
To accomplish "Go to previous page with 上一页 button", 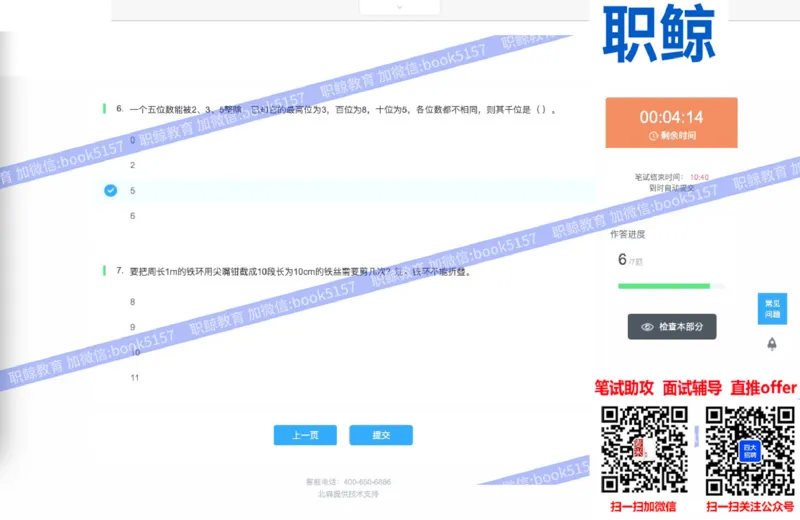I will (x=305, y=435).
